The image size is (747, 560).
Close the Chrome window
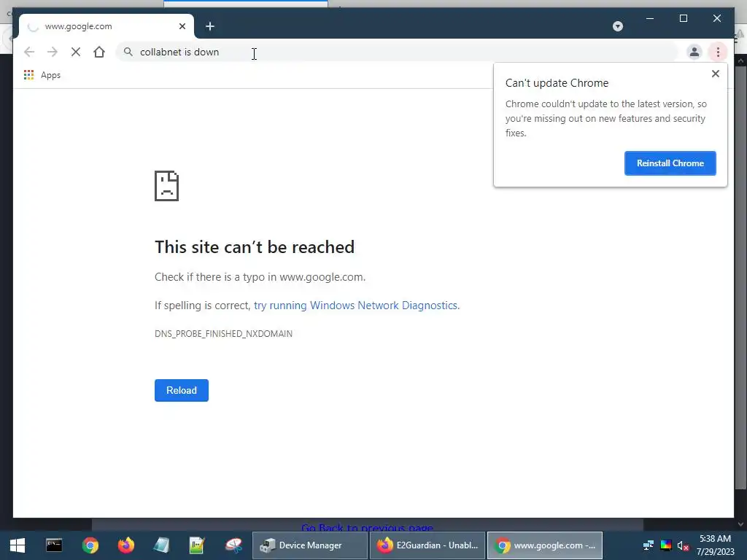(717, 18)
